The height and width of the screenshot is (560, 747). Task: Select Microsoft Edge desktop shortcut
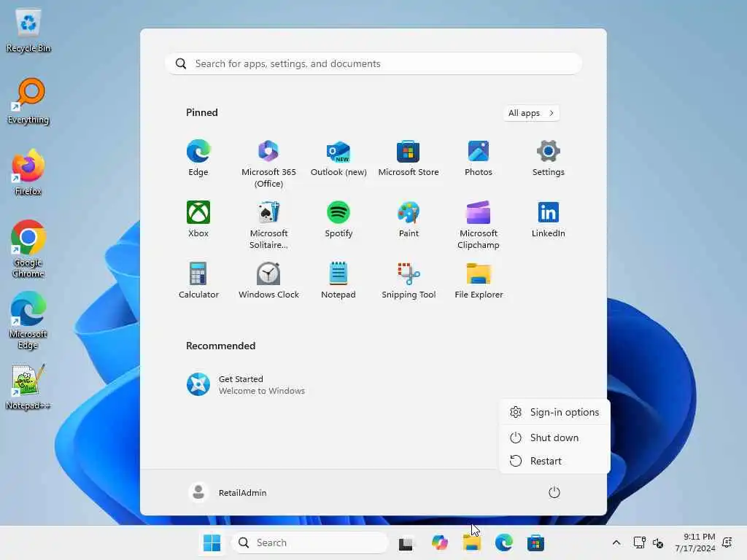28,320
